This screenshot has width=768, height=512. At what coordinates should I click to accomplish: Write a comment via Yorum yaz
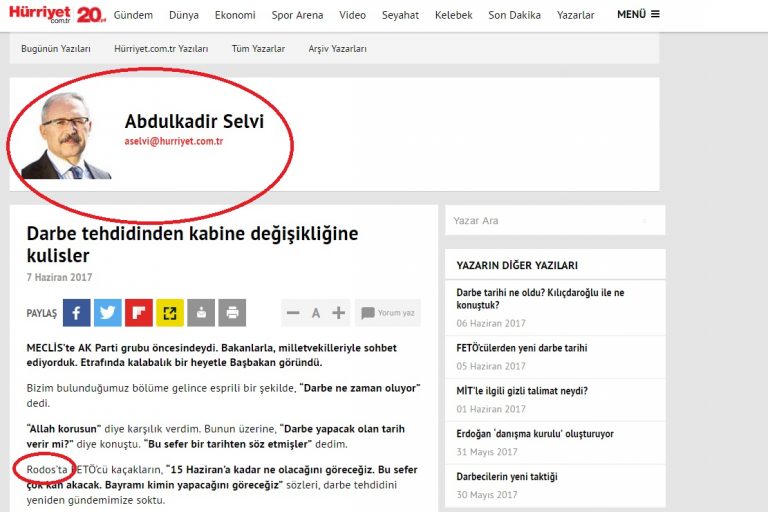(388, 313)
